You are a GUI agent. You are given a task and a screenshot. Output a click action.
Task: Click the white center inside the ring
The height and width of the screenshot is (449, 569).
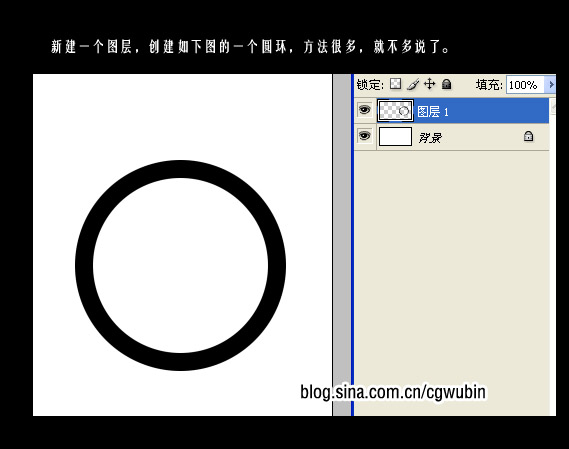(180, 265)
